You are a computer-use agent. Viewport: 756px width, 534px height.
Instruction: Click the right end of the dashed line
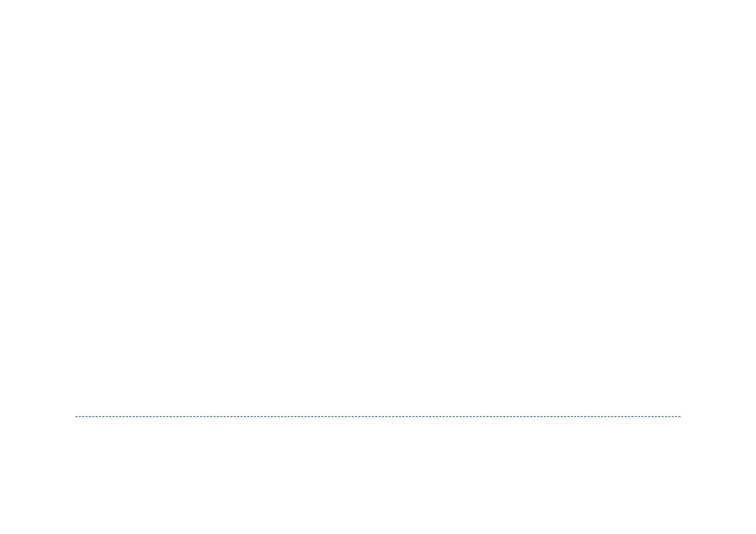coord(679,416)
